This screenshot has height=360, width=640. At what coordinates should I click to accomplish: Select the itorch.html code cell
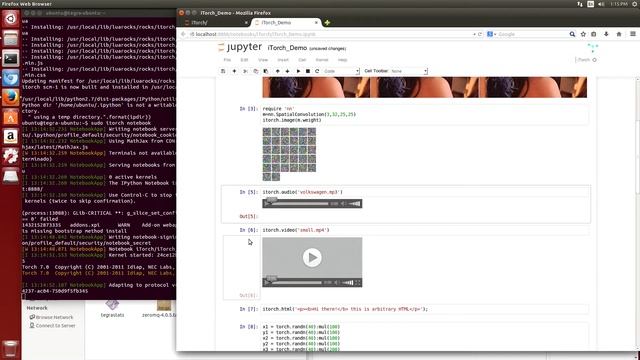click(x=425, y=309)
